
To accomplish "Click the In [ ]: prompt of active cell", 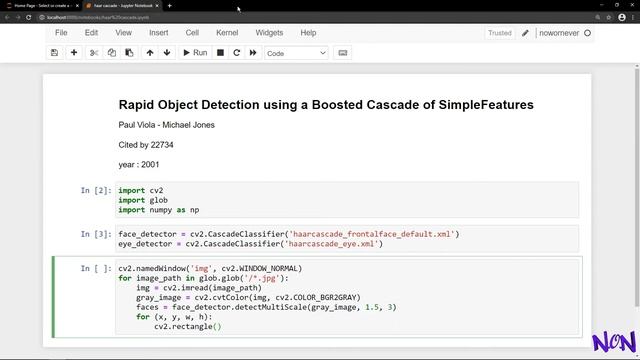I will click(96, 268).
